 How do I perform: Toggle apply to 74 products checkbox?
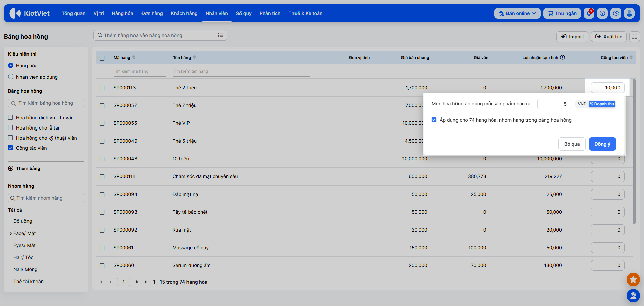[434, 120]
